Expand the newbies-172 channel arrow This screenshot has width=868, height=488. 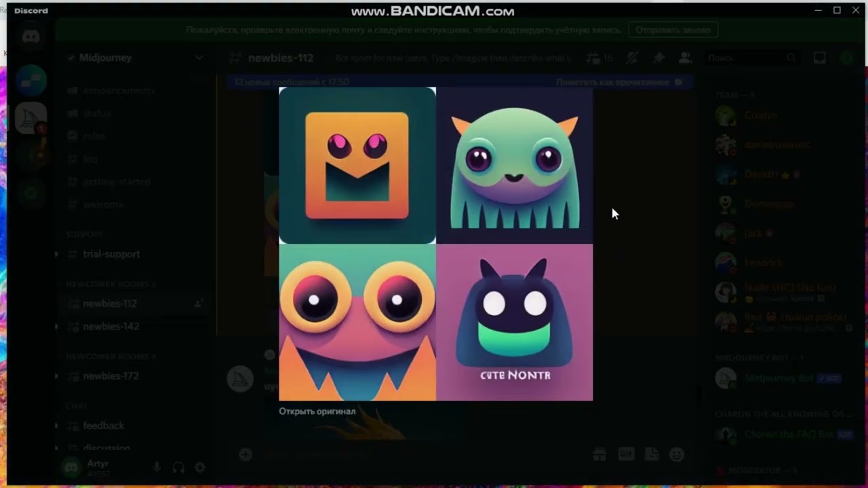[x=56, y=376]
